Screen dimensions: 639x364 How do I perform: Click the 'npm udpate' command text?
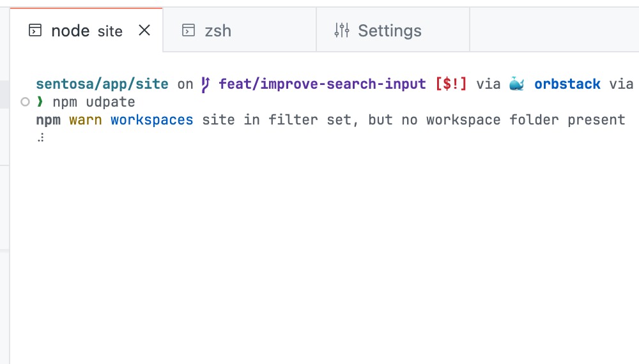(94, 102)
